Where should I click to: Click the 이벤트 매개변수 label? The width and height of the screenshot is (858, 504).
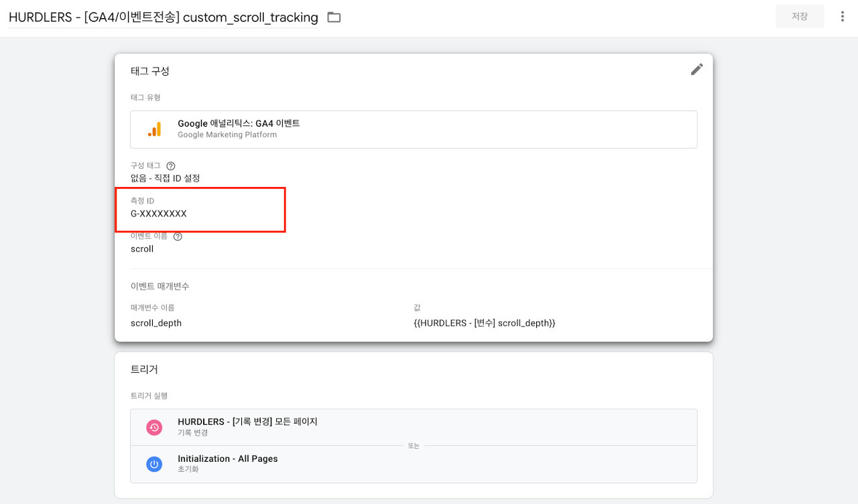pyautogui.click(x=160, y=286)
